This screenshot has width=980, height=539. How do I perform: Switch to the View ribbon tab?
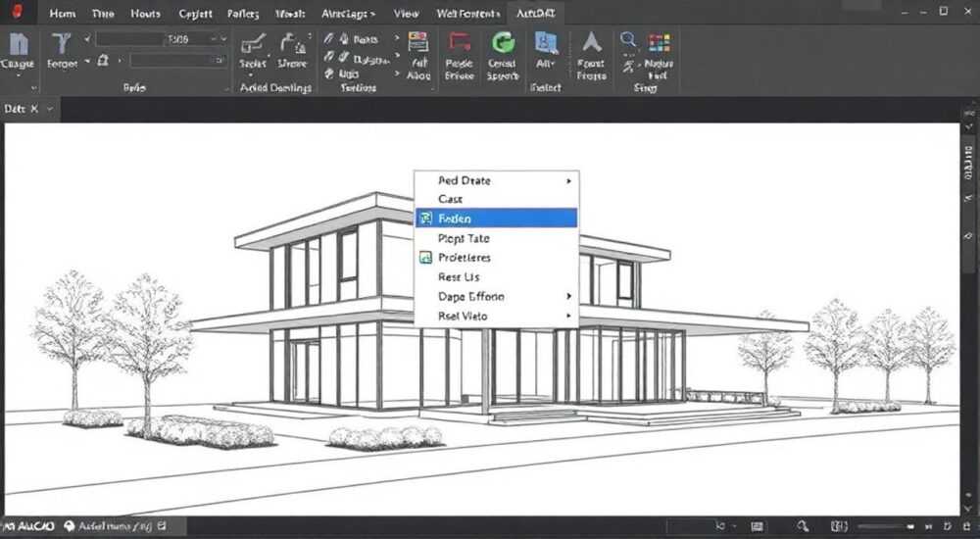(406, 13)
